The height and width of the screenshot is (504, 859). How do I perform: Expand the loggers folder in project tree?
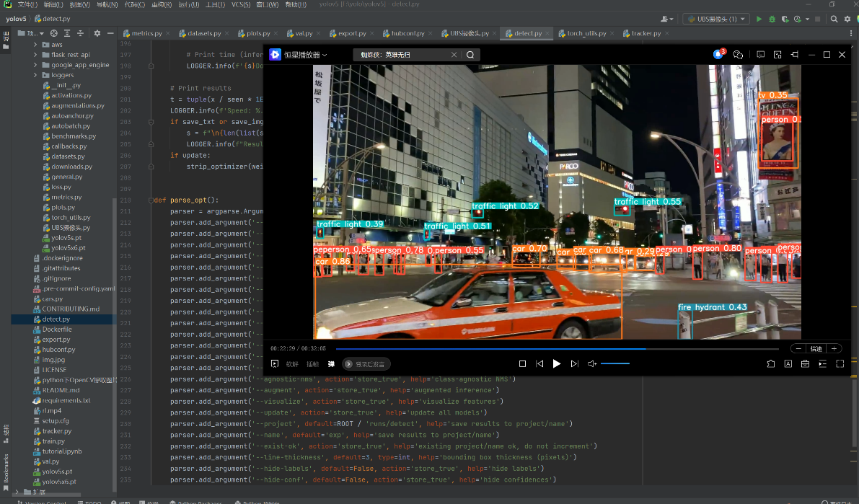[x=35, y=75]
